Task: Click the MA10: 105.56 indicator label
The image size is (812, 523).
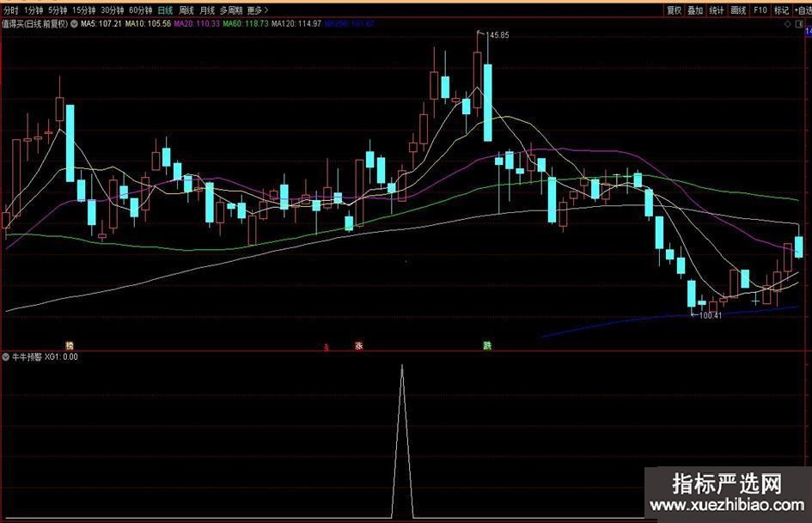Action: click(148, 24)
